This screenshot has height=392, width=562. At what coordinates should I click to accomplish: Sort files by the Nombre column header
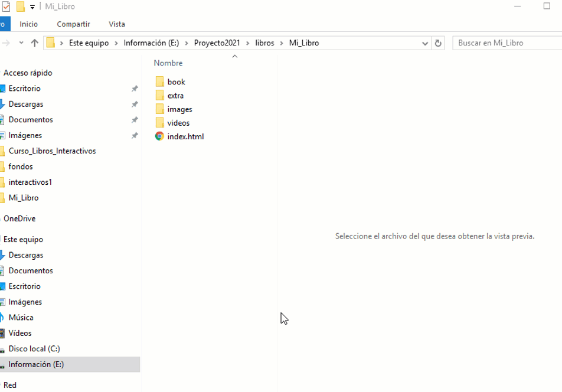click(168, 63)
